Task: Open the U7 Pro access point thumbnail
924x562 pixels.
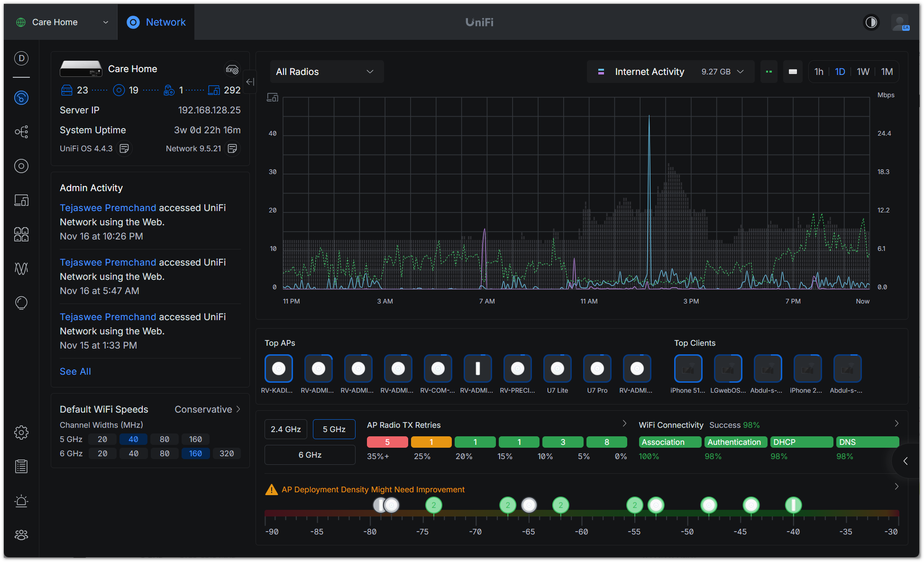Action: [x=597, y=369]
